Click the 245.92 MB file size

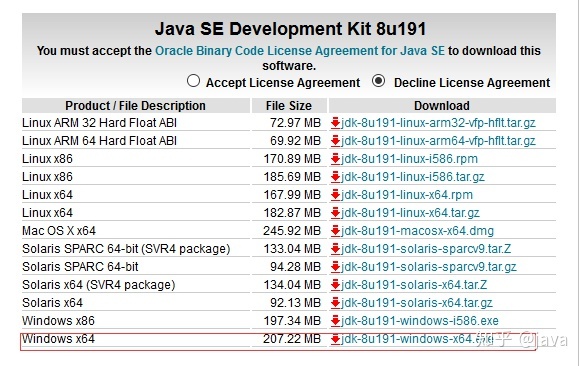click(x=292, y=231)
